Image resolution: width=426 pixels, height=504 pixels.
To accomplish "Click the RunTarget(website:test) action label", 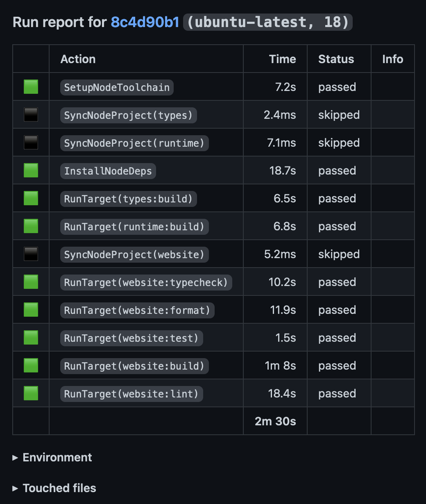I will pyautogui.click(x=131, y=338).
